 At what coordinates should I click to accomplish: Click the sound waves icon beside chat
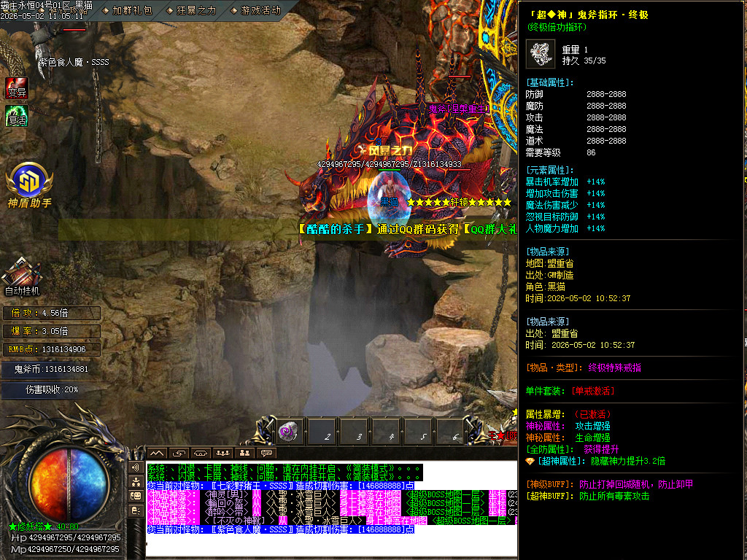pyautogui.click(x=136, y=467)
